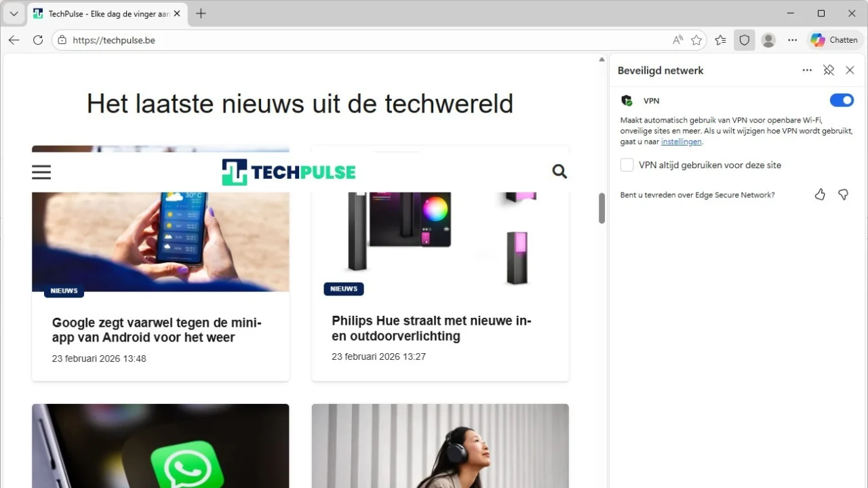Click the page vertical scrollbar thumb

(x=601, y=208)
